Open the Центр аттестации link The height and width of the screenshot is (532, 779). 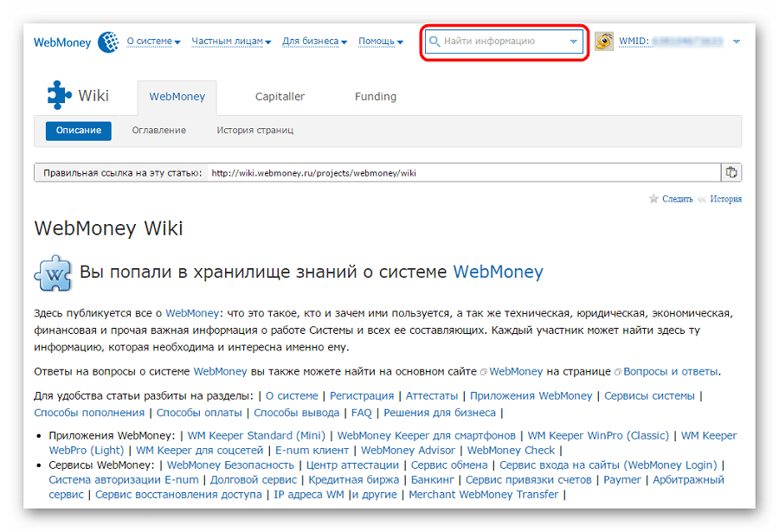pos(352,465)
